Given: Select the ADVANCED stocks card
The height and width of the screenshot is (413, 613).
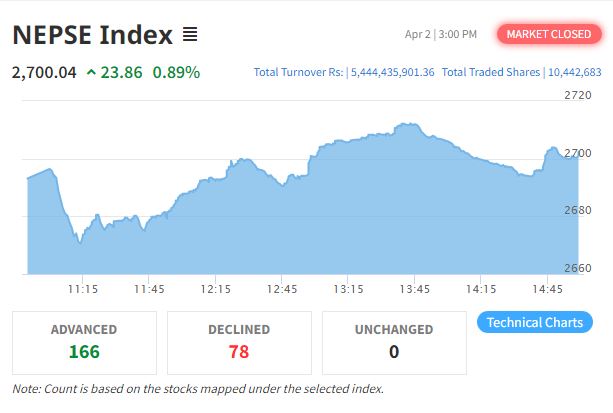Looking at the screenshot, I should pyautogui.click(x=84, y=341).
